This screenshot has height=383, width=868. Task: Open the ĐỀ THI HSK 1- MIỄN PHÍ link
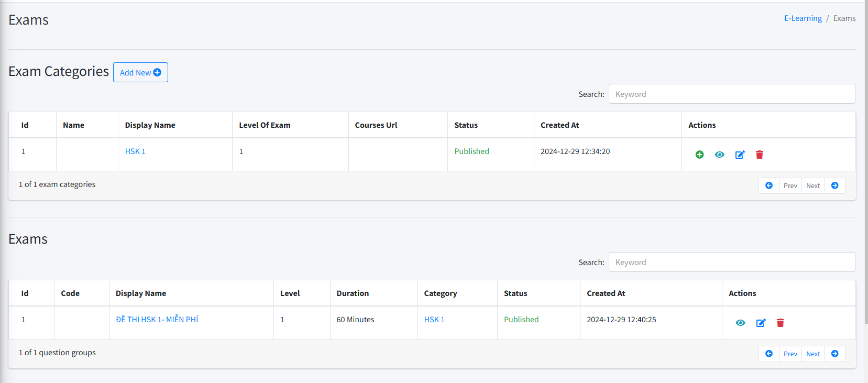point(157,320)
